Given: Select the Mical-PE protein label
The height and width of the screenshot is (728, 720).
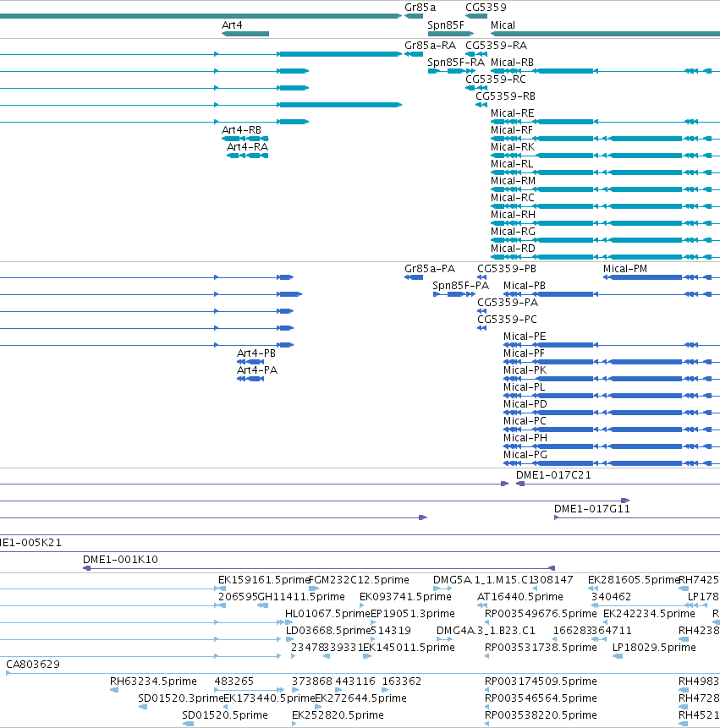Looking at the screenshot, I should (x=525, y=337).
